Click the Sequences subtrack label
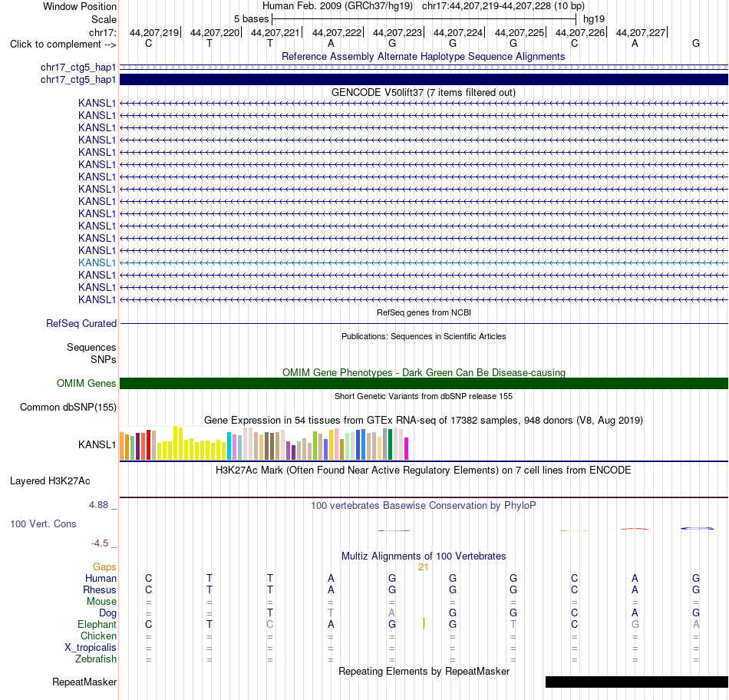Viewport: 729px width, 700px height. click(91, 348)
